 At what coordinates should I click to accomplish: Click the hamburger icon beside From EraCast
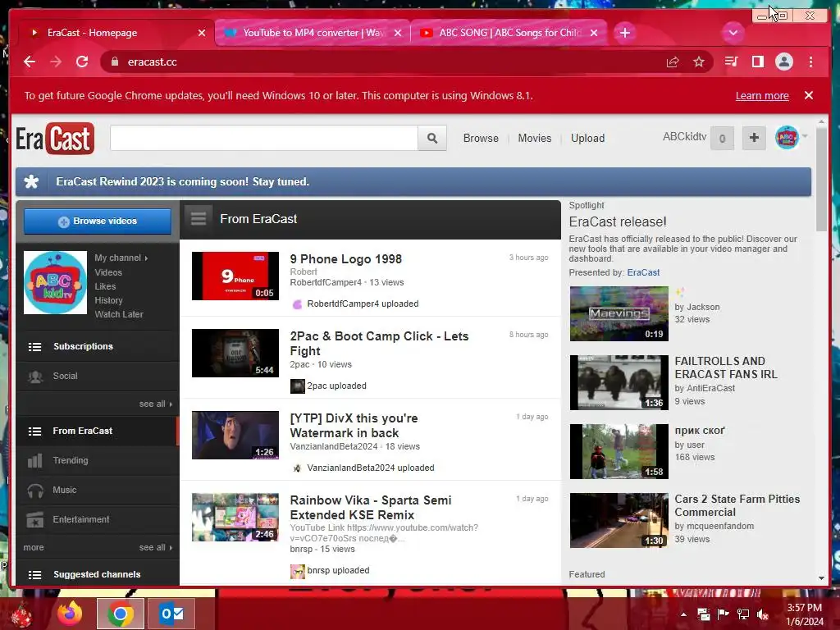click(199, 218)
